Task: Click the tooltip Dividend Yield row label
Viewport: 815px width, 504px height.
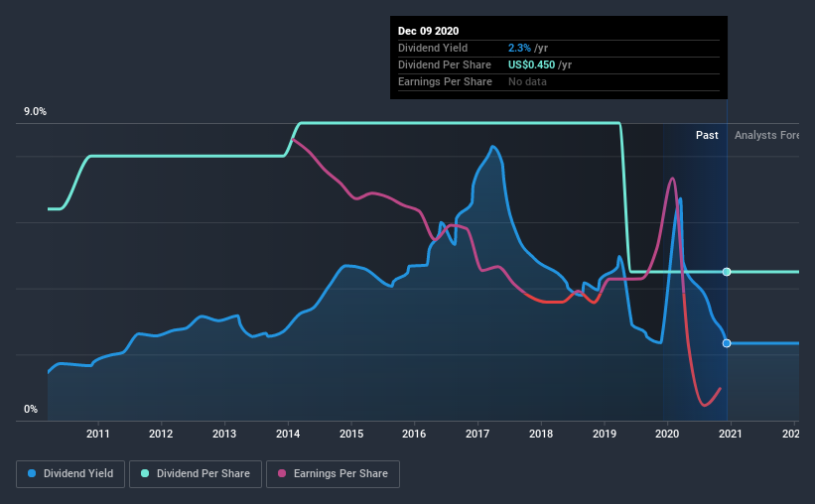Action: (433, 48)
